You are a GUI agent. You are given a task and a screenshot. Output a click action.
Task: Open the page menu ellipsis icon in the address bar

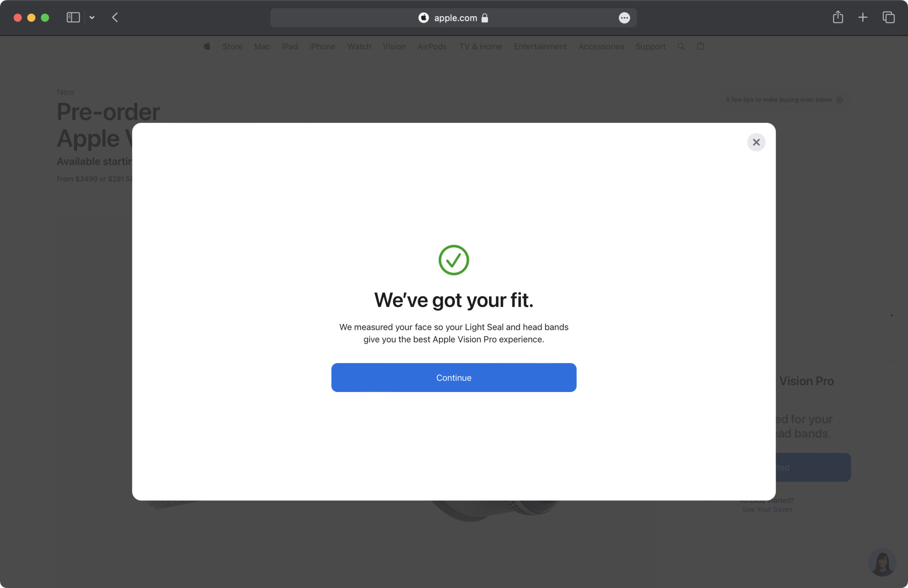pos(624,18)
